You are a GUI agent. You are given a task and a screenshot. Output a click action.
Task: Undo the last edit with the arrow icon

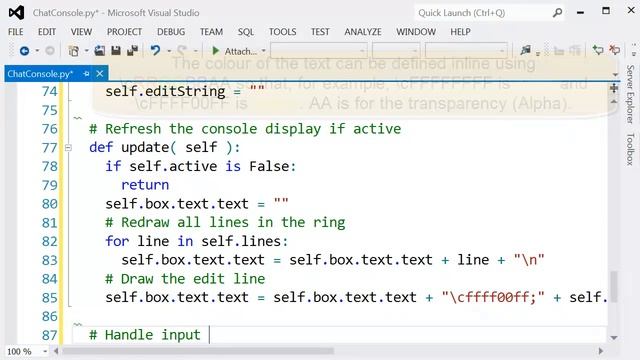155,51
